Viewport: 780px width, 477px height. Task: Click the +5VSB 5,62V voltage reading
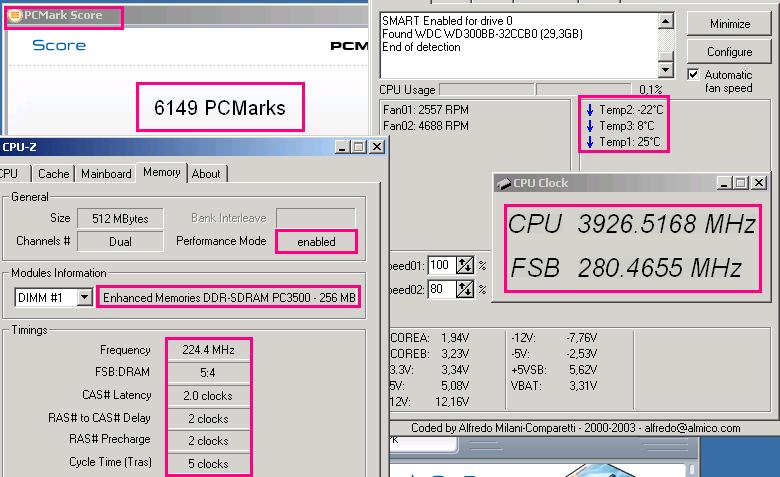click(x=554, y=370)
